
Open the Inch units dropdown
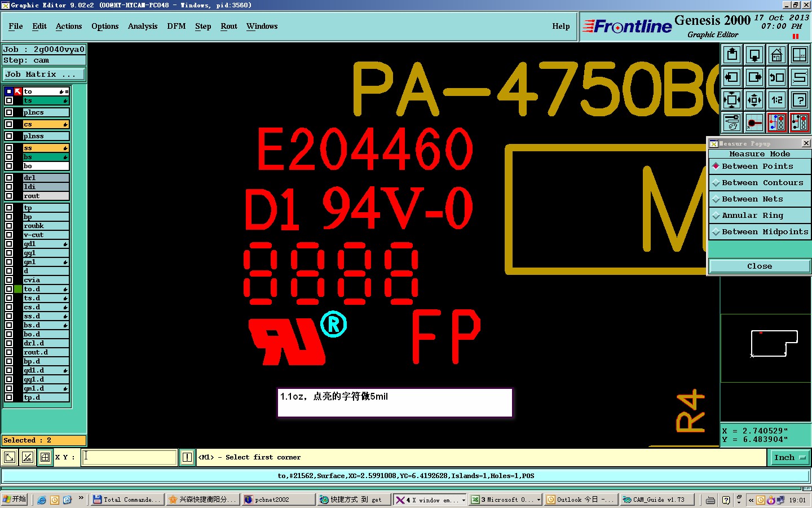click(790, 458)
